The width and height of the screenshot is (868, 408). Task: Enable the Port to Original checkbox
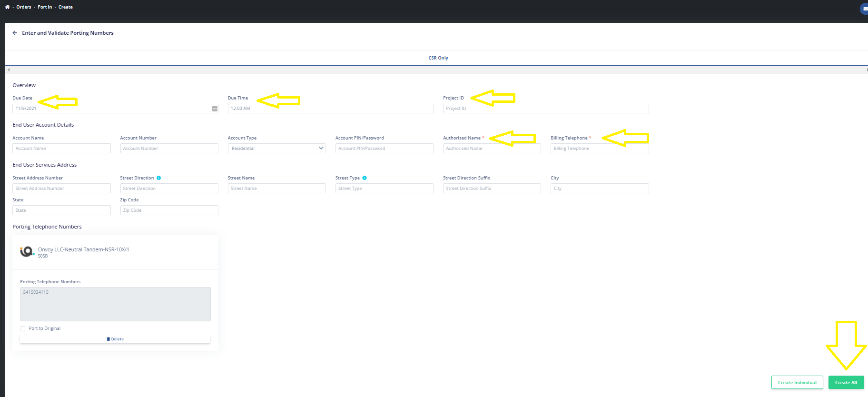(x=23, y=328)
